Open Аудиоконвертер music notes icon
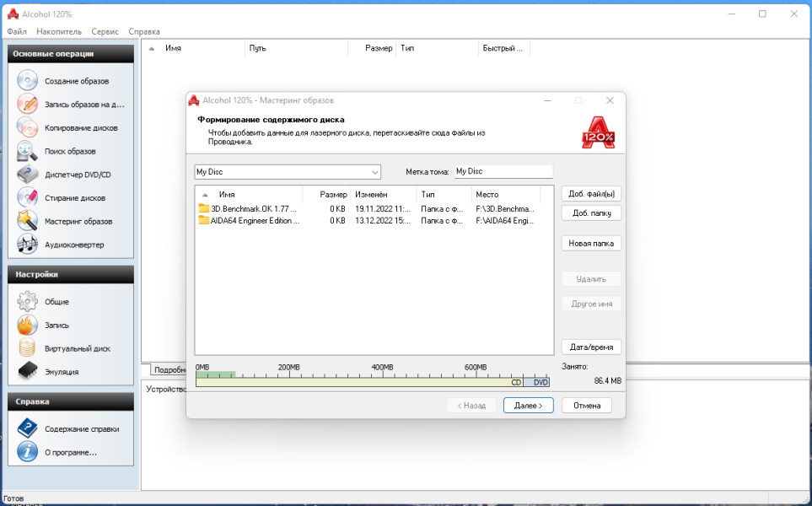Viewport: 812px width, 506px height. coord(28,244)
